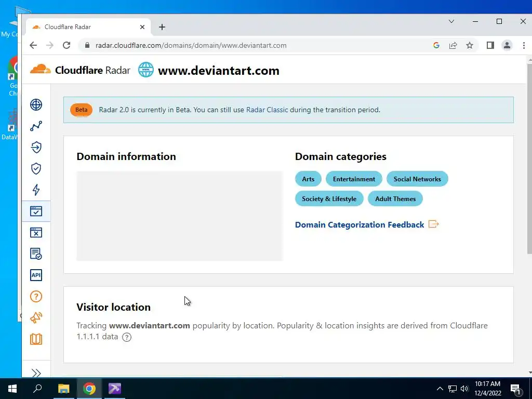Open the Windows Start menu

(x=12, y=389)
